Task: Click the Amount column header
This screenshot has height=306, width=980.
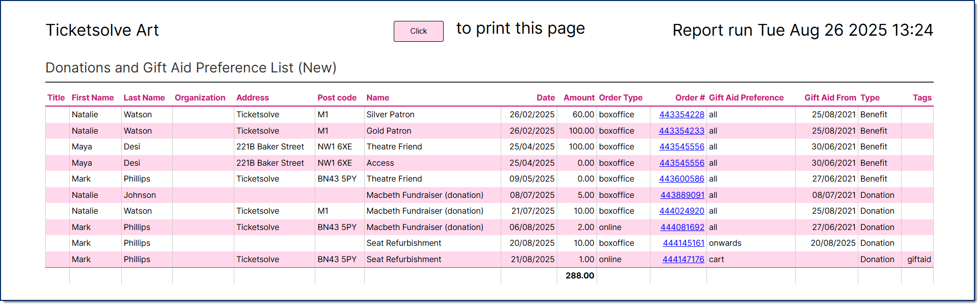Action: point(579,98)
